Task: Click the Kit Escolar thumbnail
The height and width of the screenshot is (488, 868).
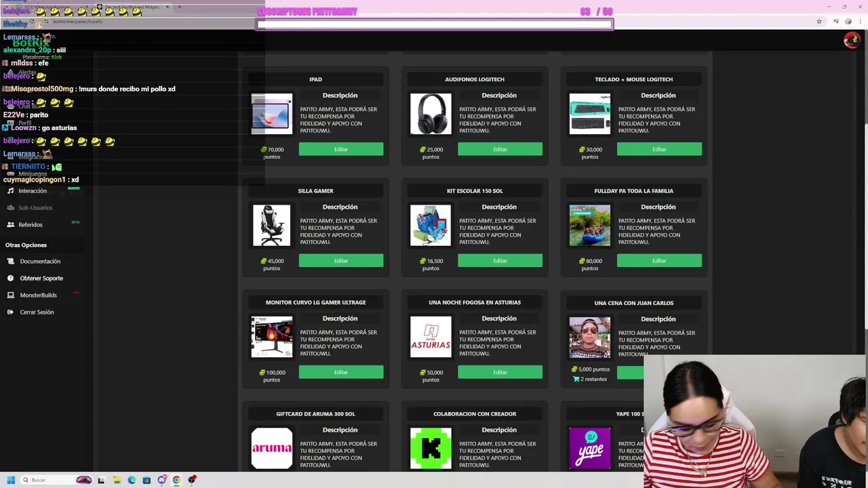Action: click(x=431, y=226)
